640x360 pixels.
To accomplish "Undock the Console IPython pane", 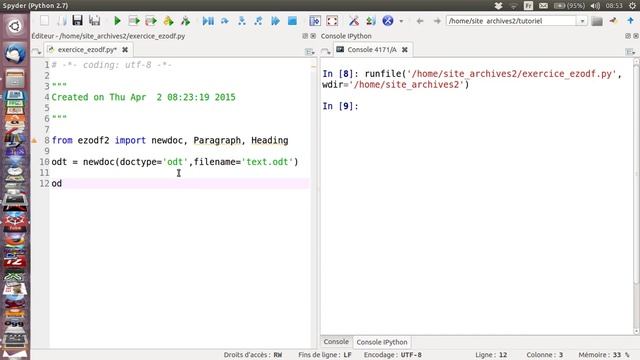I will 628,36.
